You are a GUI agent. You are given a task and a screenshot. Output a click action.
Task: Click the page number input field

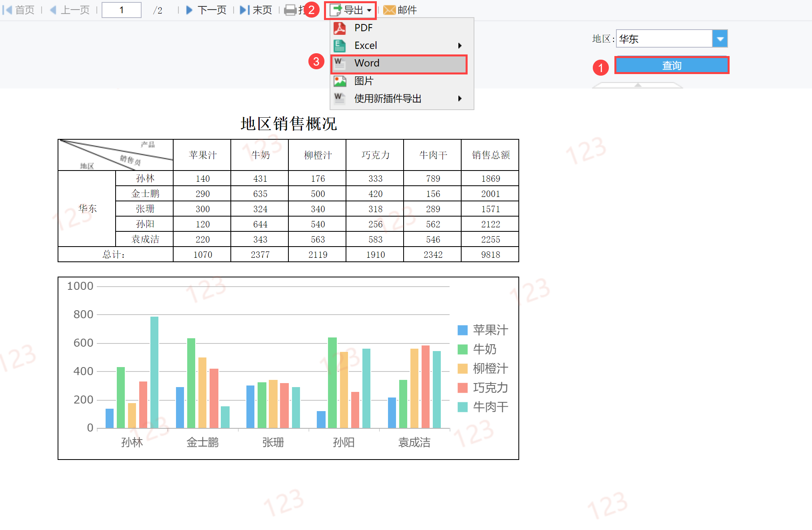coord(122,10)
